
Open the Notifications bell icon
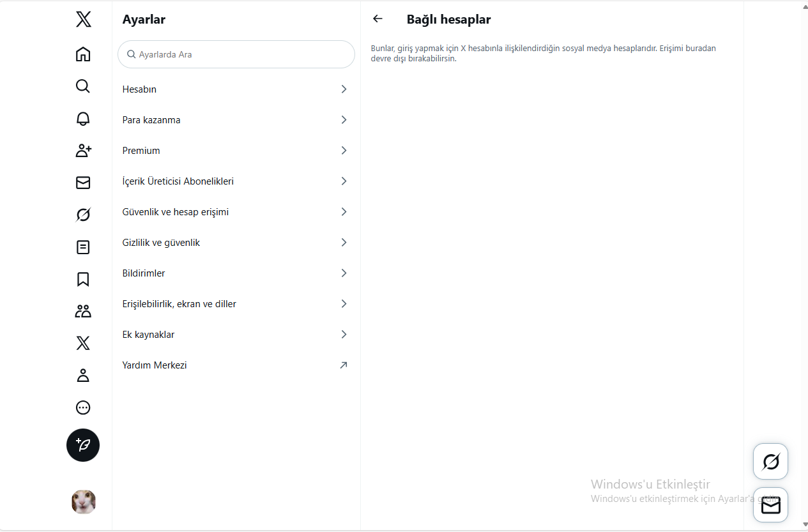tap(83, 119)
